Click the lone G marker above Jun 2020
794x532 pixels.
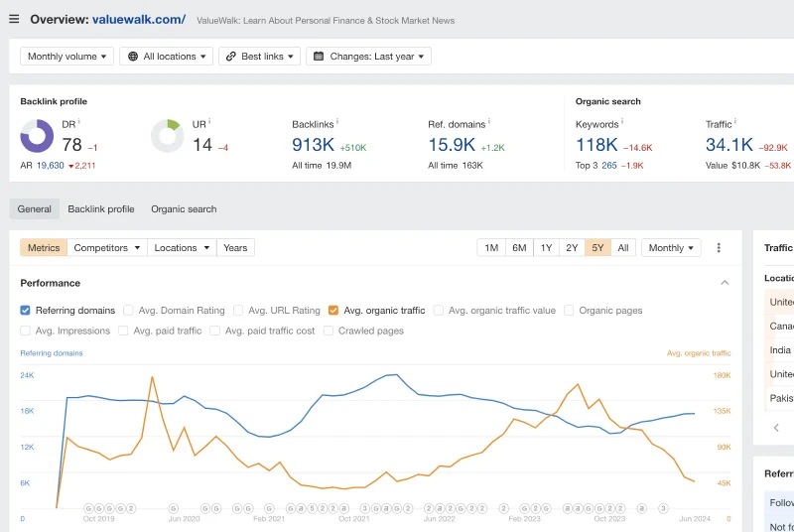point(173,508)
